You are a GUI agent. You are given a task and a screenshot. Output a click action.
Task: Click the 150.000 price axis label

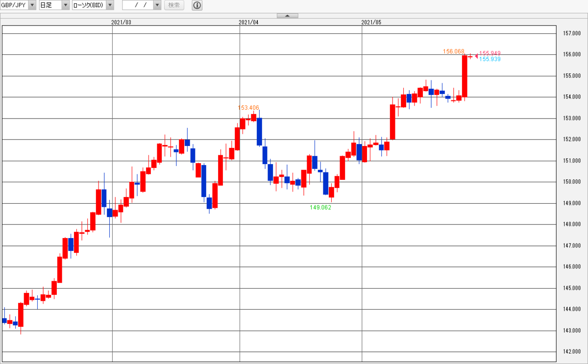tap(571, 182)
